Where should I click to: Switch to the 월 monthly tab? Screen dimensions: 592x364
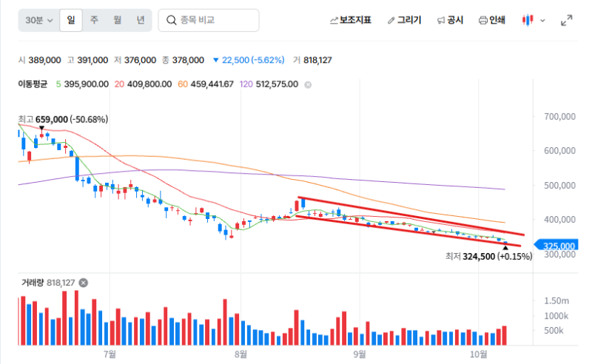click(118, 20)
